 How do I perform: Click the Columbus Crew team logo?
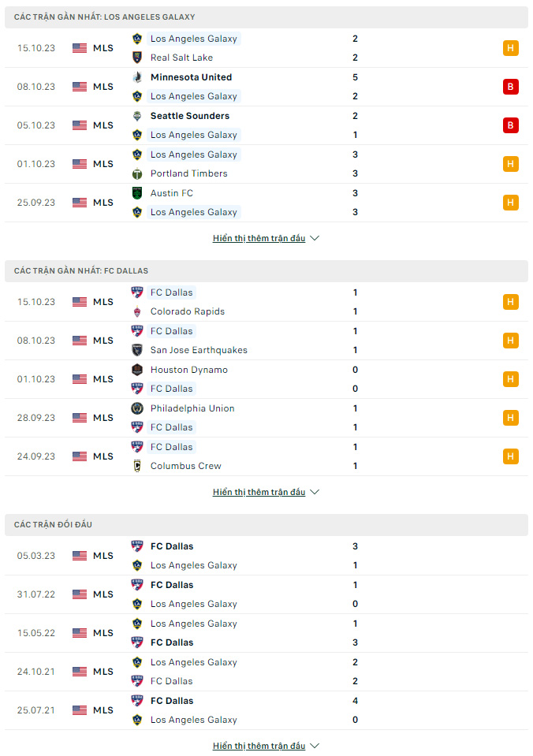137,466
